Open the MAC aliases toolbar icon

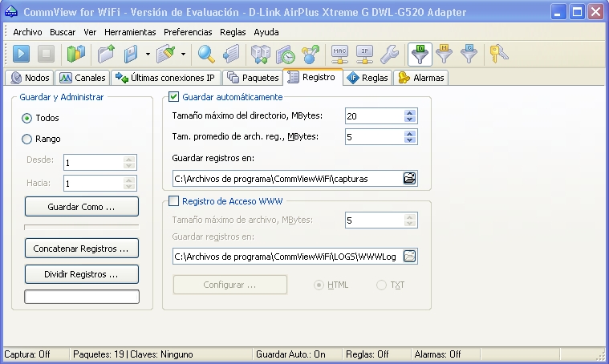click(x=339, y=55)
